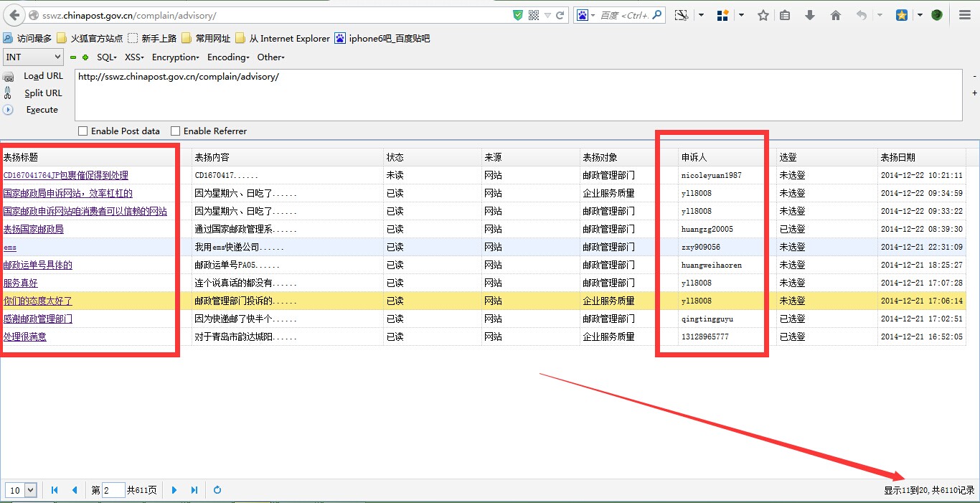980x503 pixels.
Task: Expand the dropdown beside blue-orange squares icon
Action: coord(741,15)
